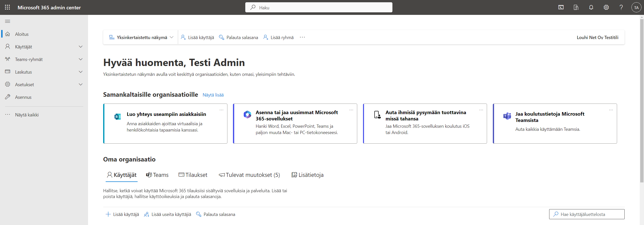
Task: Click Lisää käyttäjä under Oma organisaatio
Action: point(122,214)
